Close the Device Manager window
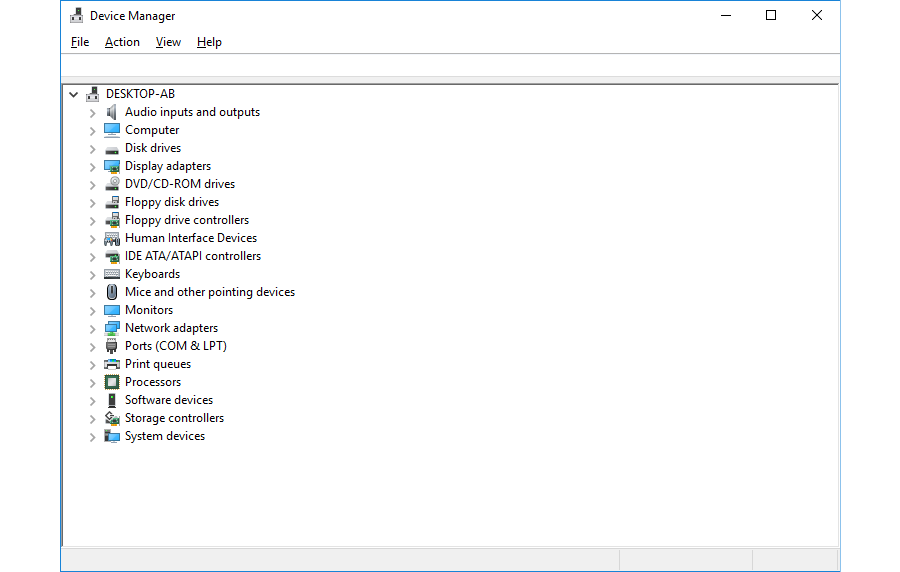900x572 pixels. point(817,15)
